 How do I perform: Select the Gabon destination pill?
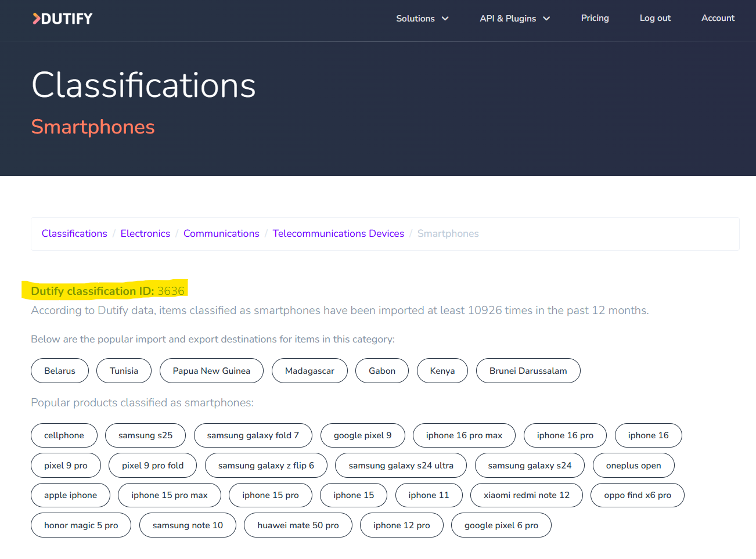[382, 371]
